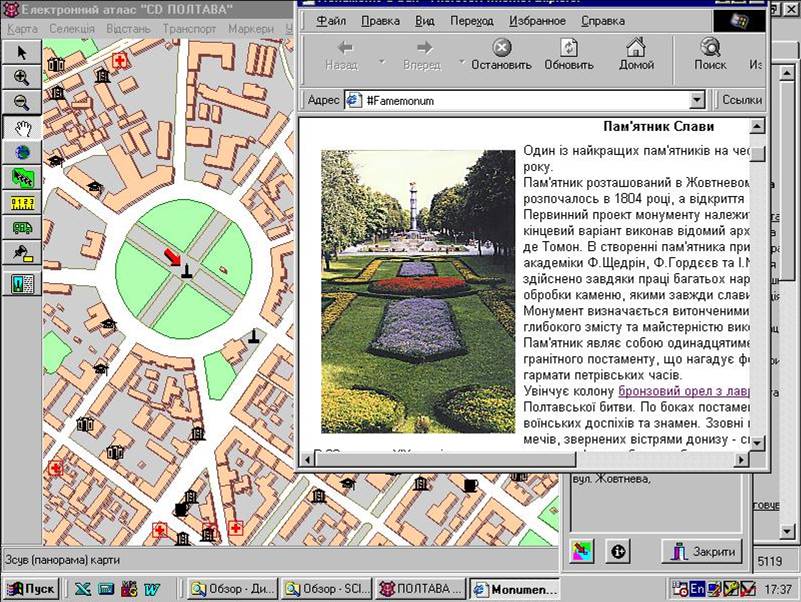Select the yellow ruler distance tool

click(21, 204)
